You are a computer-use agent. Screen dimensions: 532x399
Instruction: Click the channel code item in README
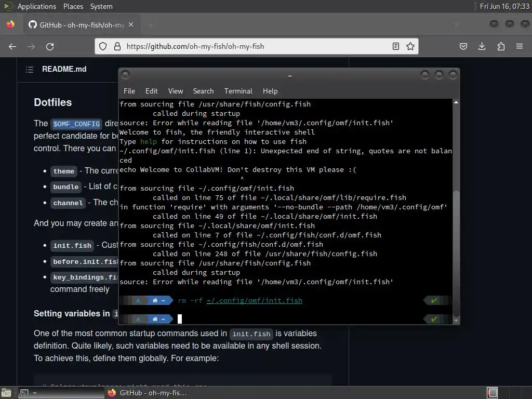68,203
